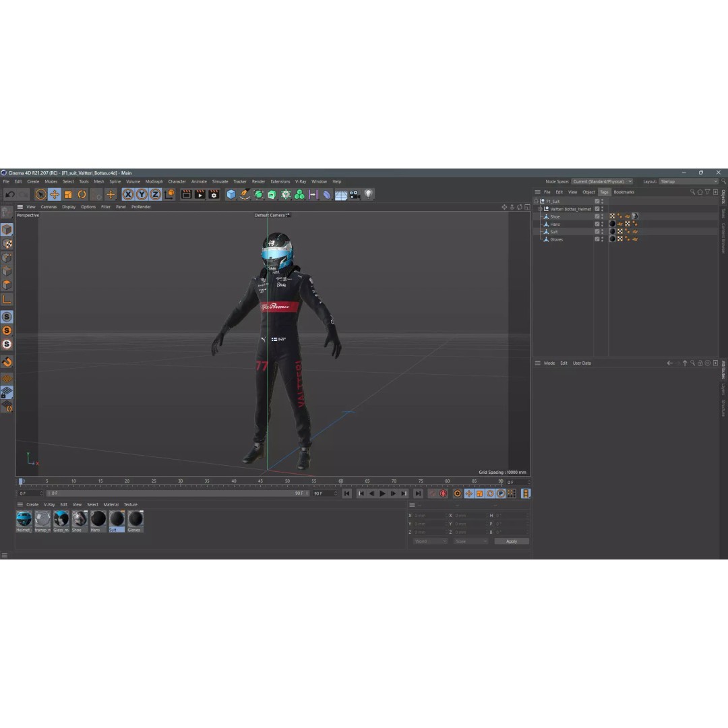Click Play in the animation controls

(x=382, y=493)
